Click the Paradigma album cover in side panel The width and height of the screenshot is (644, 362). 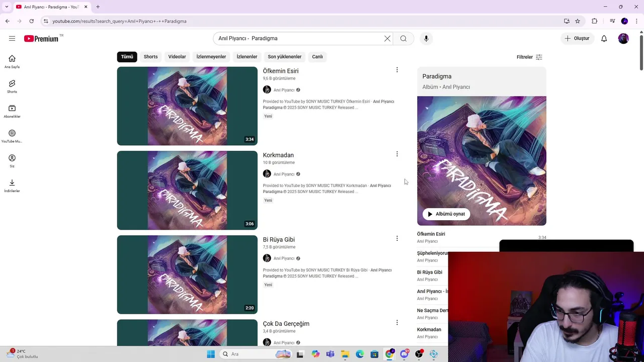pos(481,161)
